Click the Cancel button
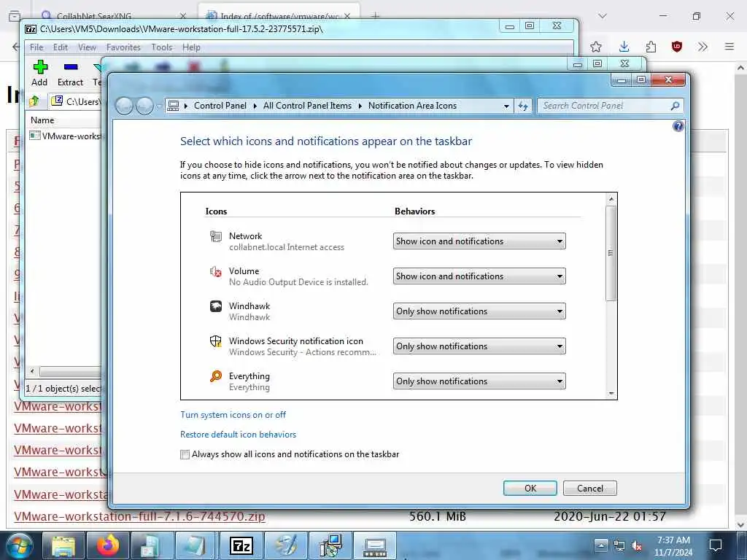Viewport: 747px width, 560px height. pyautogui.click(x=589, y=488)
